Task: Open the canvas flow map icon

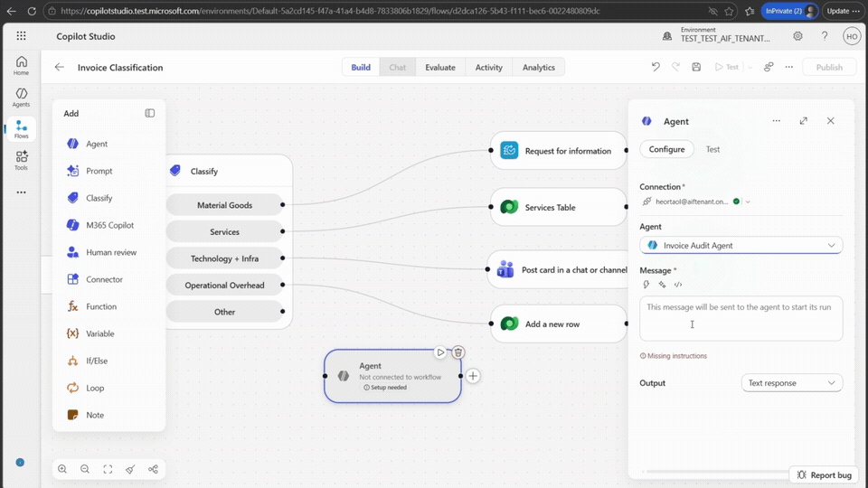Action: [154, 469]
